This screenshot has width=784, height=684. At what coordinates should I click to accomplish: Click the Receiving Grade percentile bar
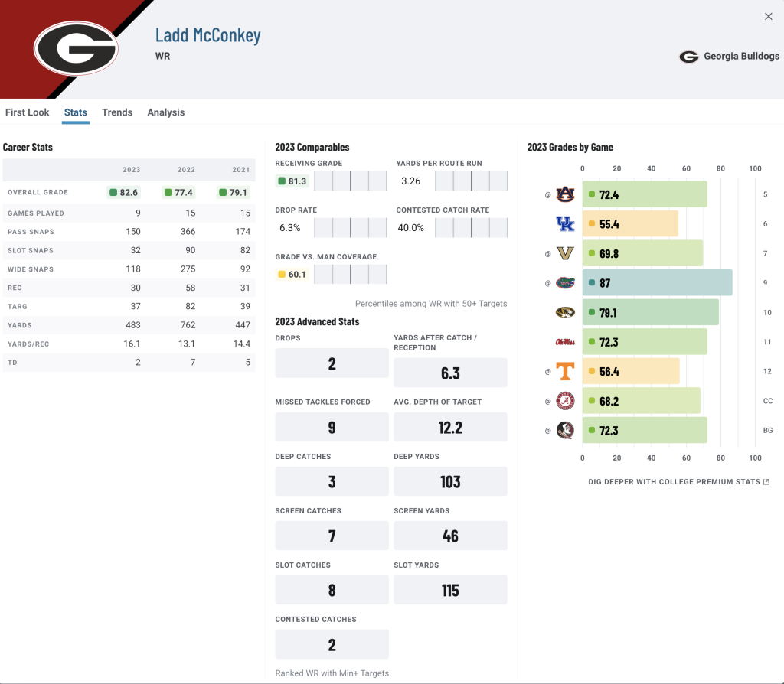[x=351, y=181]
